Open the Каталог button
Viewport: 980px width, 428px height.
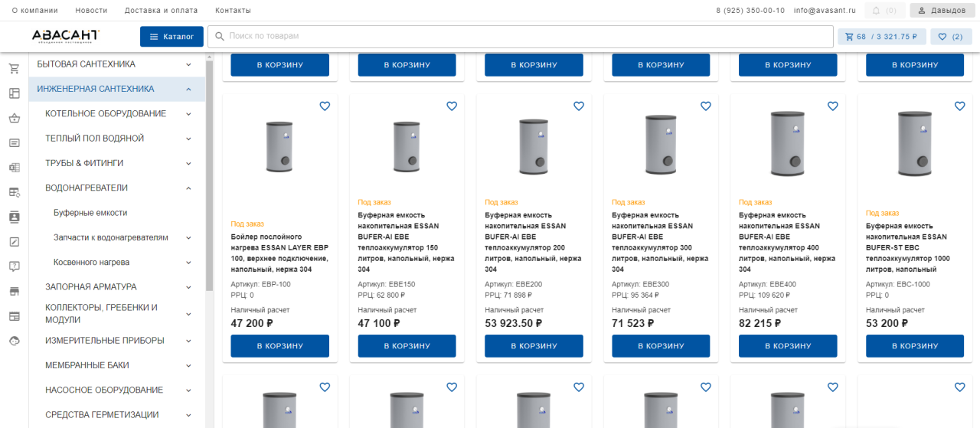171,37
